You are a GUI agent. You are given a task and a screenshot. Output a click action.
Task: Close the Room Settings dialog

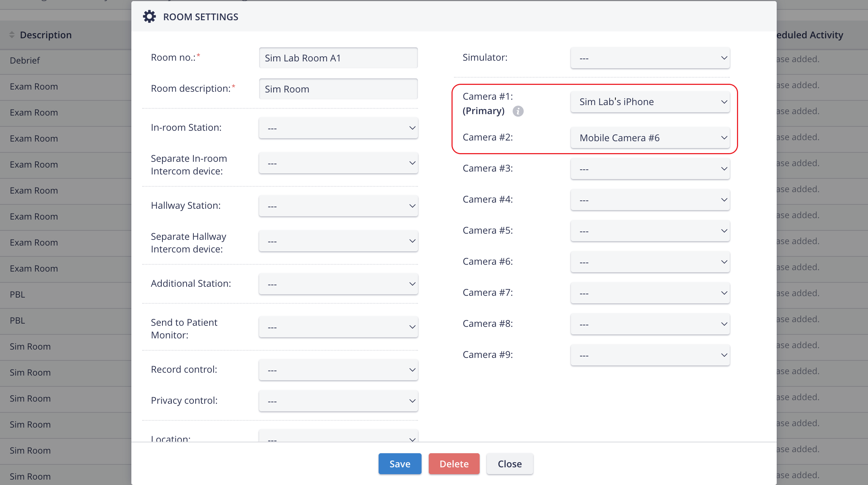[x=510, y=464]
